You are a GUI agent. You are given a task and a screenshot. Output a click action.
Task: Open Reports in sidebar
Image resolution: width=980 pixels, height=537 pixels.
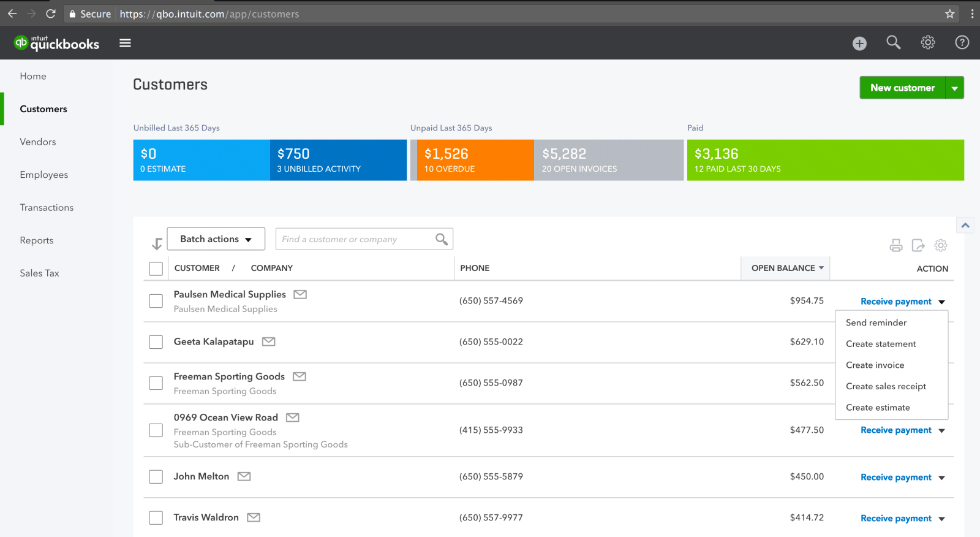37,240
